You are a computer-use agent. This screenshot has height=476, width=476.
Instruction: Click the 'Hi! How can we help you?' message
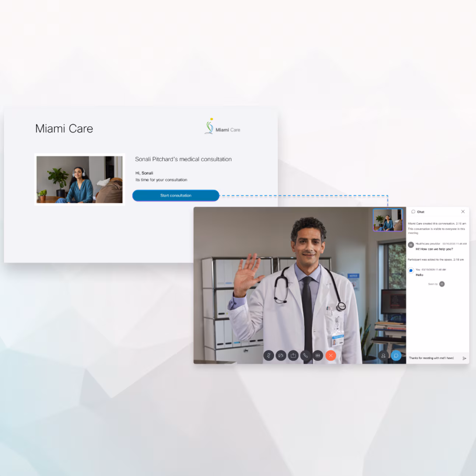pos(434,249)
